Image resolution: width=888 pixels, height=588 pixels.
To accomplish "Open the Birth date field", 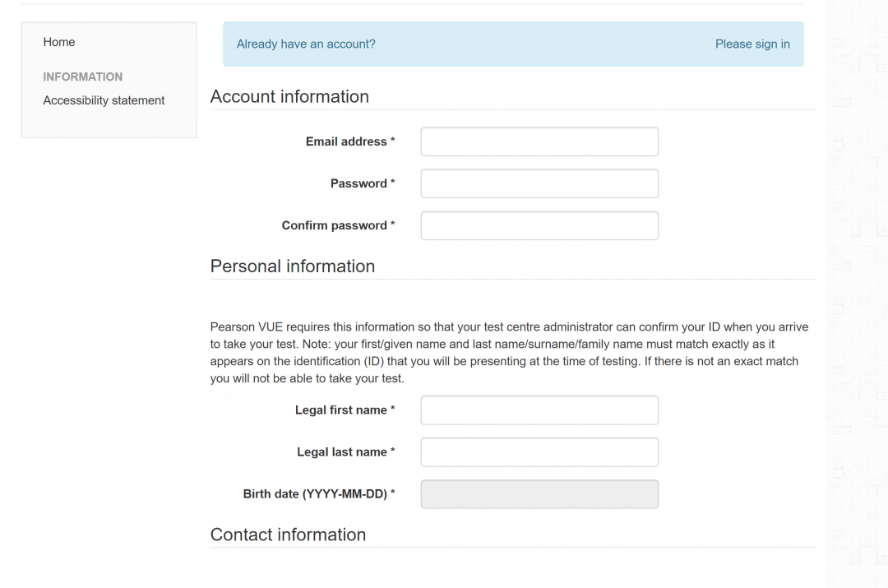I will (539, 494).
